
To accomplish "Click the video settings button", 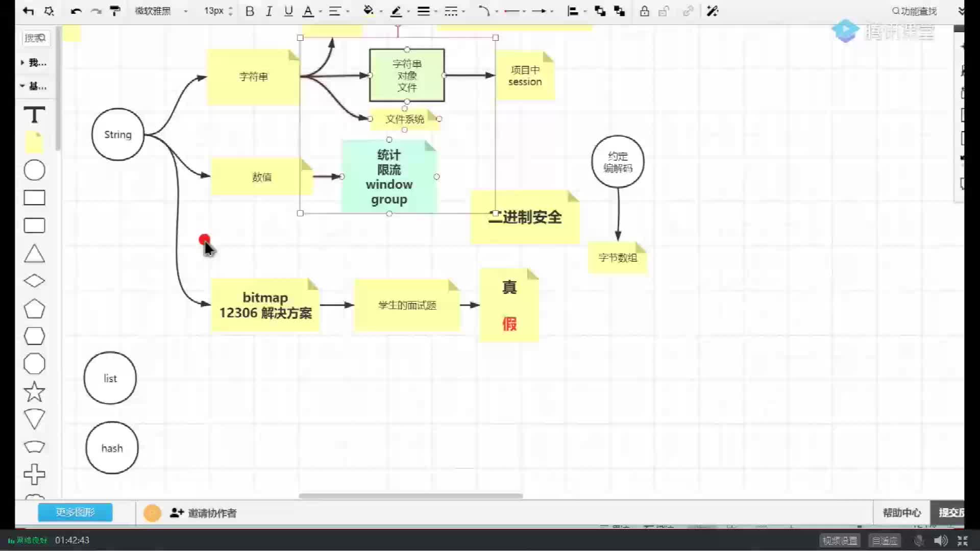I will tap(840, 540).
